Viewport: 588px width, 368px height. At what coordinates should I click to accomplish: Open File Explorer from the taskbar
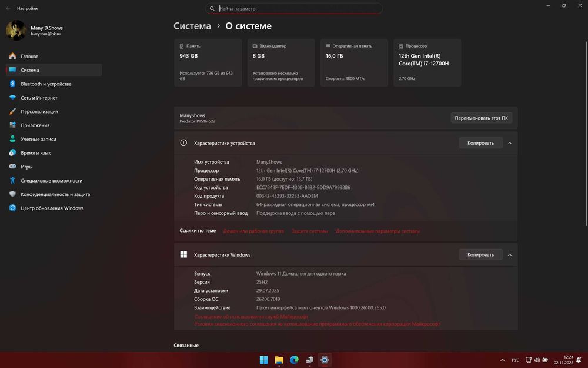pos(279,360)
